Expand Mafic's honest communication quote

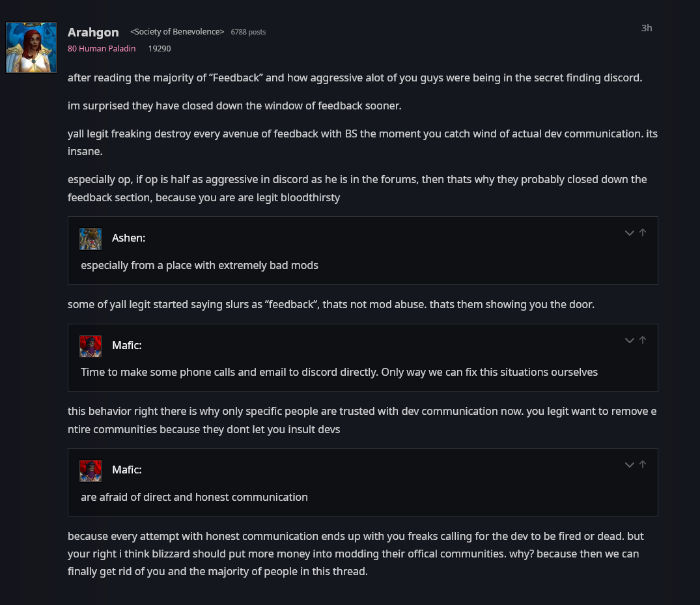pyautogui.click(x=629, y=464)
